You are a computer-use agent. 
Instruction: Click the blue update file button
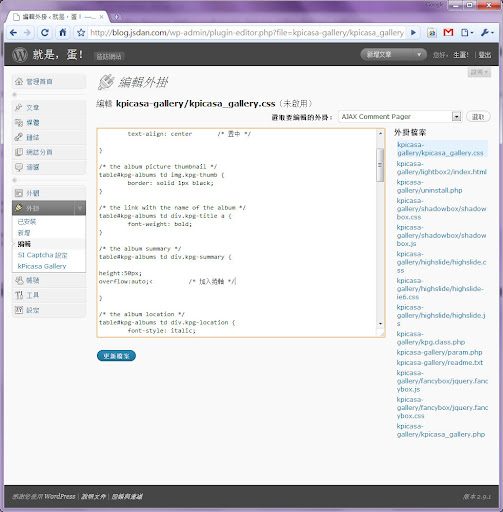116,356
